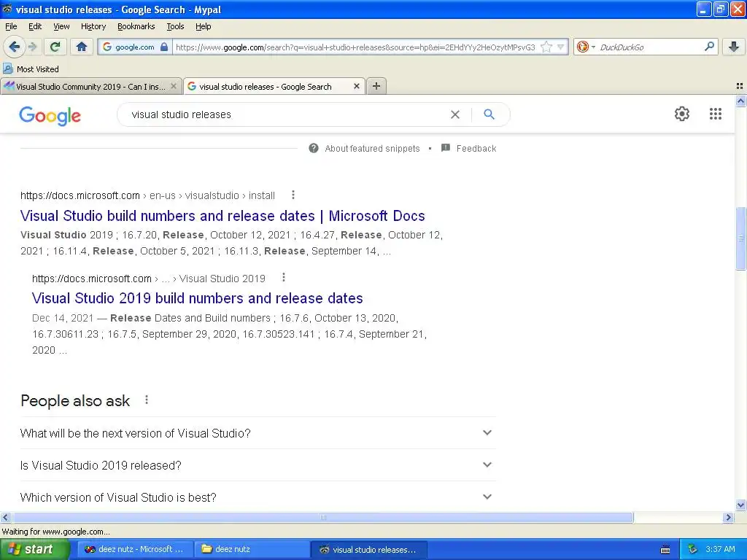Click the padlock site security icon

[x=164, y=47]
